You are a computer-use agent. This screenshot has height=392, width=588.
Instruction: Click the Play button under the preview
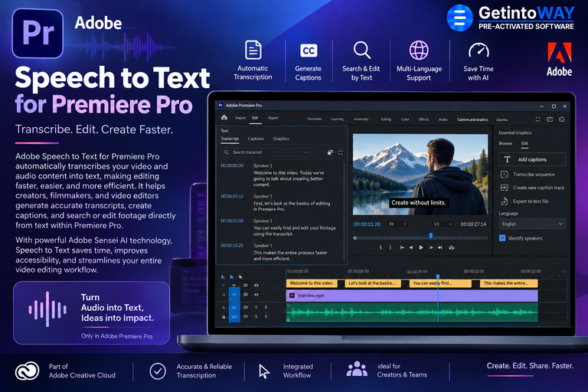point(421,247)
